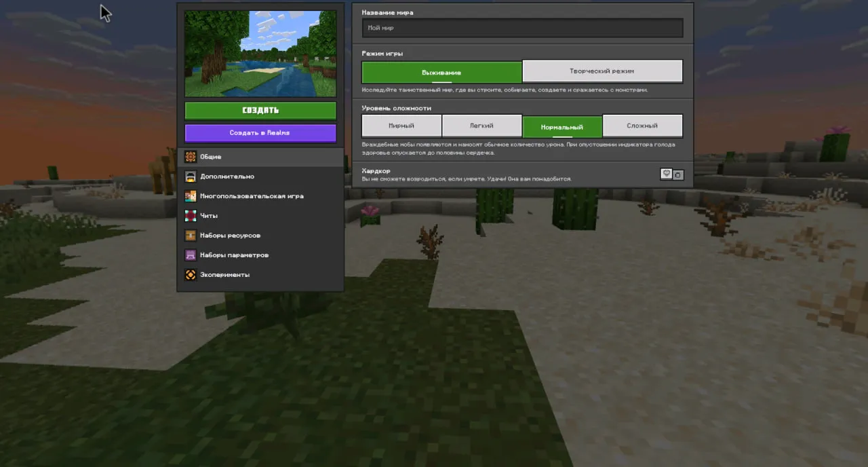Click the Уровень сложности heading

pyautogui.click(x=396, y=108)
